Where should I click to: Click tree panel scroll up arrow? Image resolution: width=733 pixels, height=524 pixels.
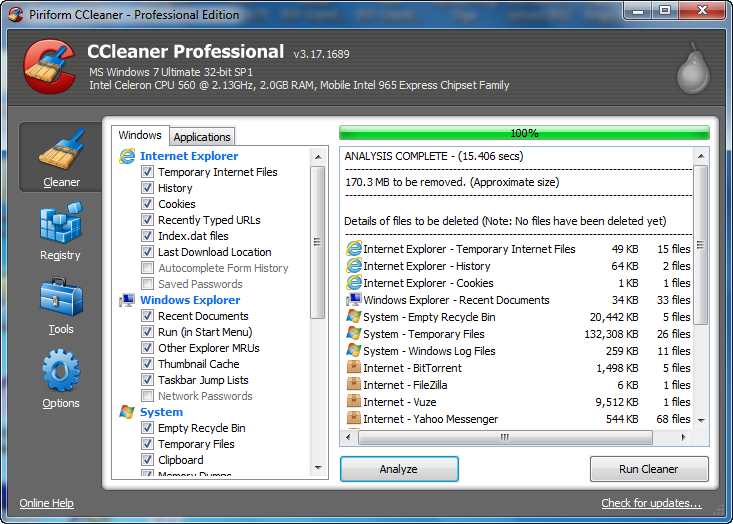(318, 157)
